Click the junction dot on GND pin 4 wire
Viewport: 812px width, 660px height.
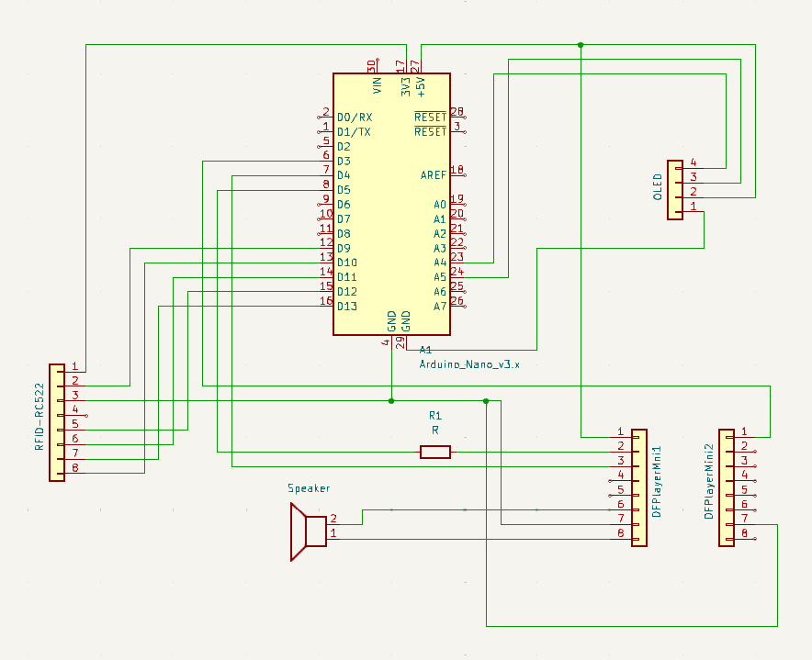tap(391, 400)
